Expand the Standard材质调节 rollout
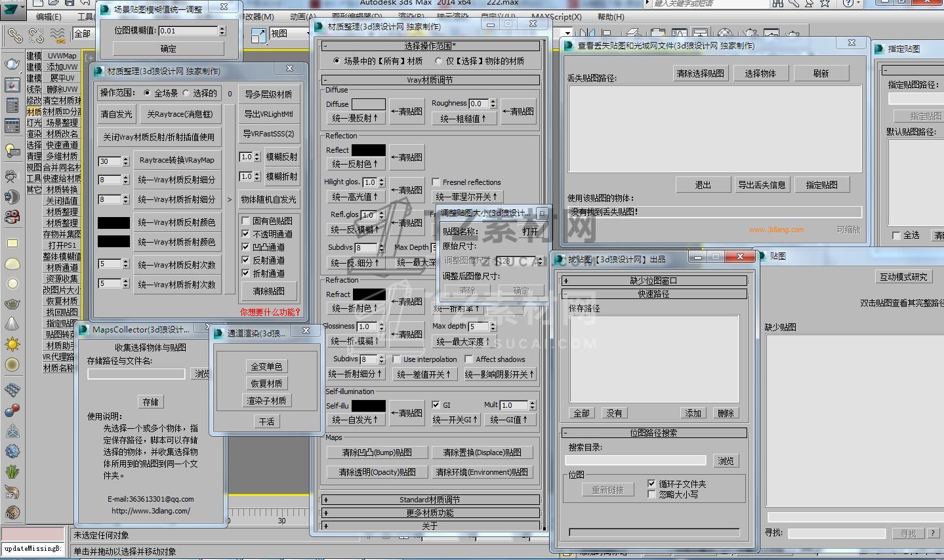Viewport: 944px width, 560px height. [430, 500]
